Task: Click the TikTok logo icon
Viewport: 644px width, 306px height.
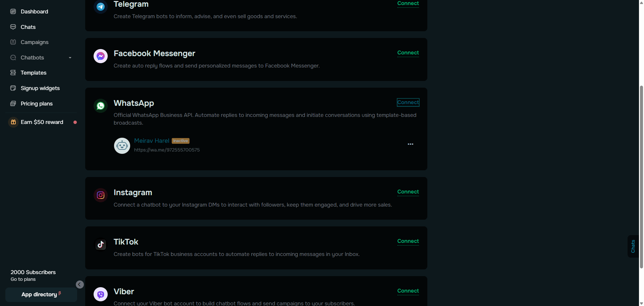Action: pyautogui.click(x=101, y=245)
